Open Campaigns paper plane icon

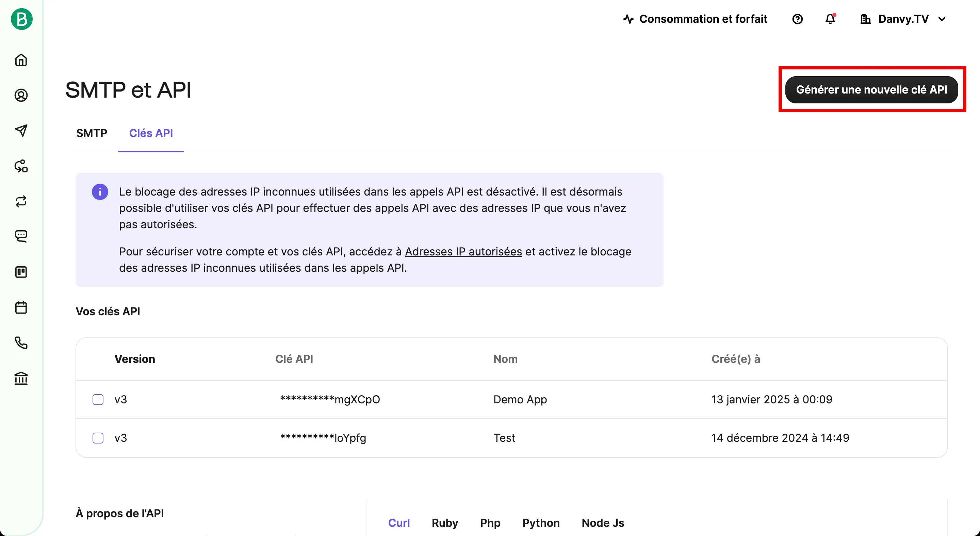(x=21, y=130)
